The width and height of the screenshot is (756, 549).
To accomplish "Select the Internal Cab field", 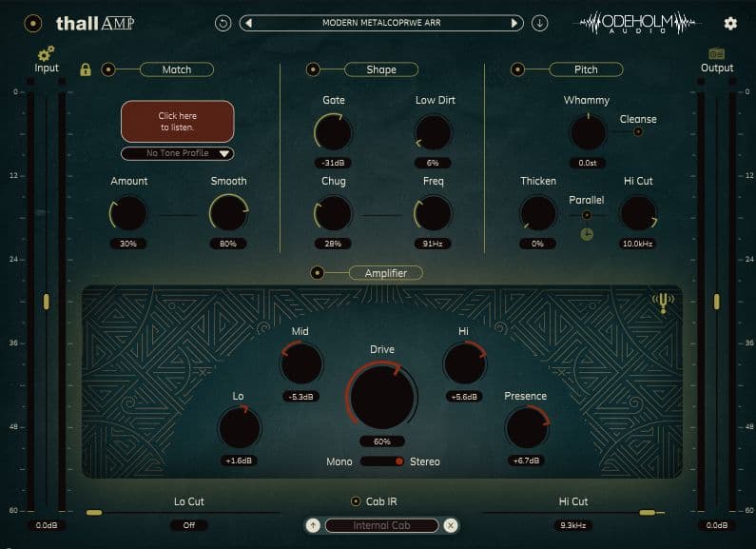I will (x=381, y=525).
